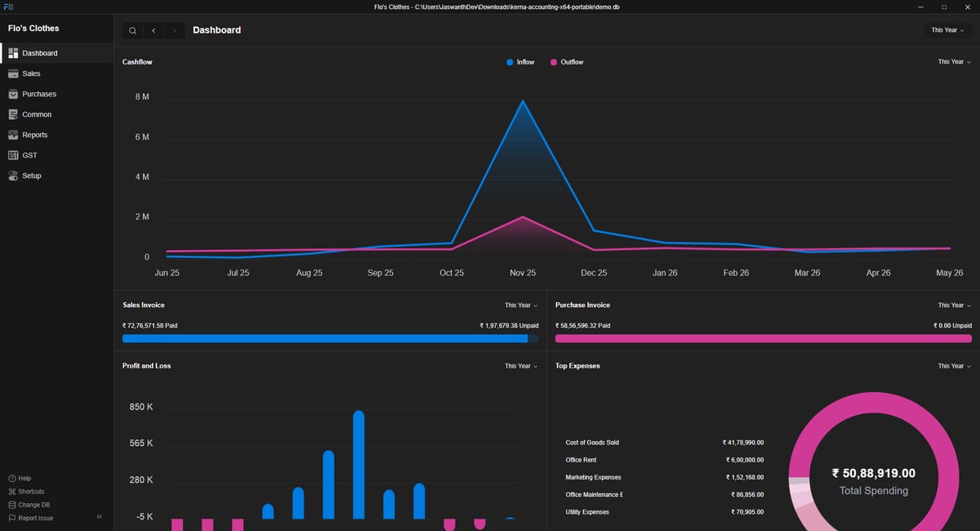Click the ₹ 1,97,679.38 Unpaid amount
This screenshot has height=531, width=980.
click(510, 325)
